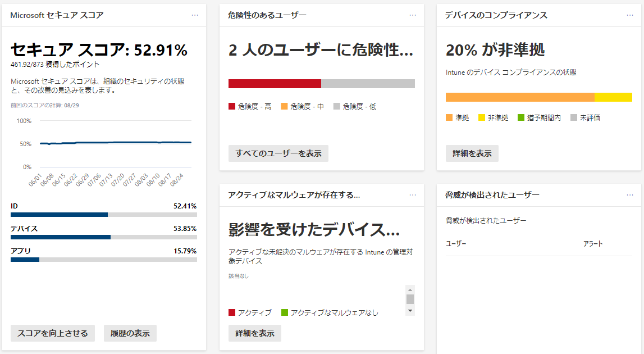
Task: Click the 危険性のあるユーザー card title
Action: point(267,15)
